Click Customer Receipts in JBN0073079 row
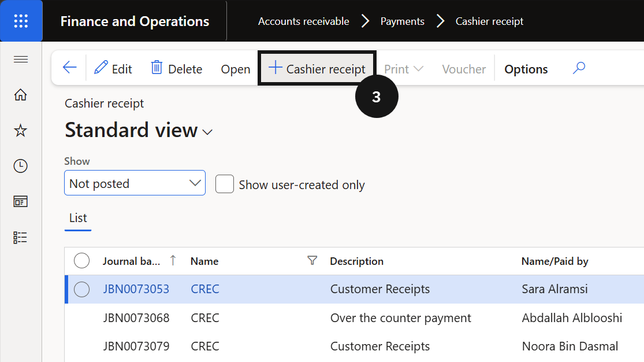 [x=380, y=346]
